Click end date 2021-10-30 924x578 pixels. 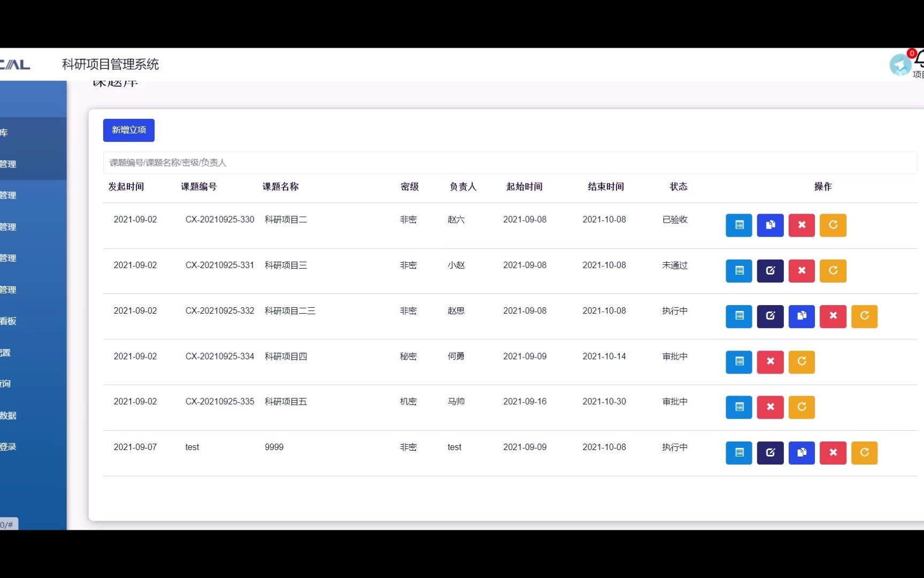tap(604, 401)
